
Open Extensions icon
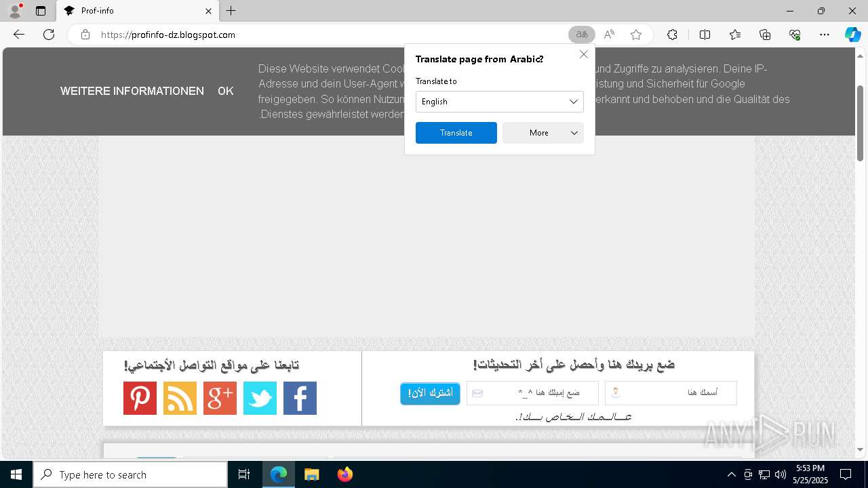click(x=672, y=35)
